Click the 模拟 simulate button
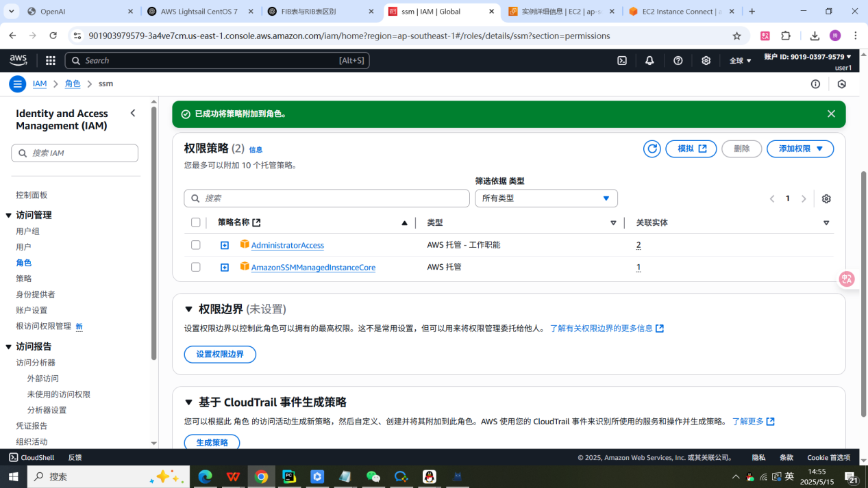The width and height of the screenshot is (868, 488). pyautogui.click(x=691, y=149)
